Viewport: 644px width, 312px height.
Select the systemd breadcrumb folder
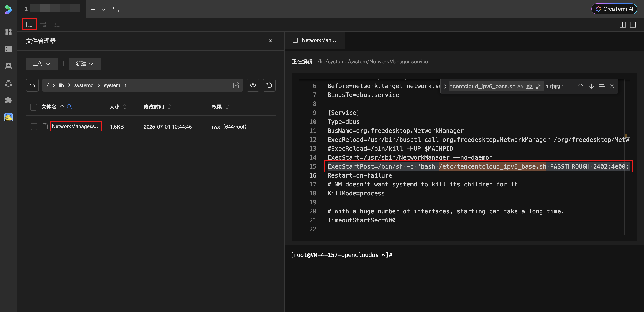pos(84,85)
